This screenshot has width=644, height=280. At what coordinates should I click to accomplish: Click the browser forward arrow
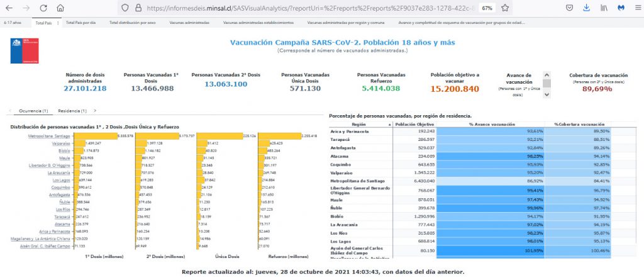(26, 8)
